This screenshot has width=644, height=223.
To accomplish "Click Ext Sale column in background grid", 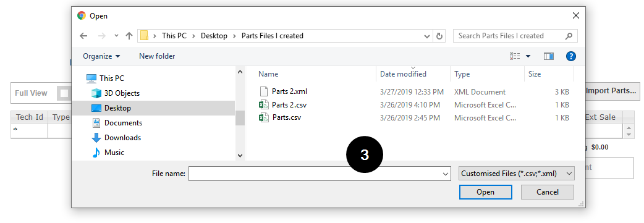I will (600, 117).
